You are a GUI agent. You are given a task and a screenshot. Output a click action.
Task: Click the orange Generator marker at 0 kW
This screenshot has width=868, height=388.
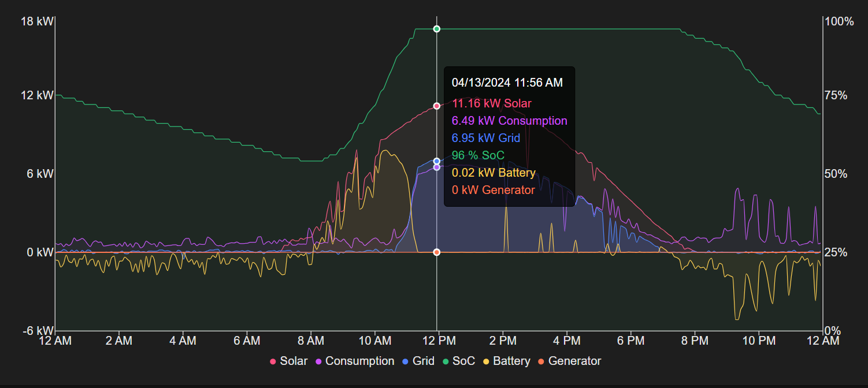[437, 252]
